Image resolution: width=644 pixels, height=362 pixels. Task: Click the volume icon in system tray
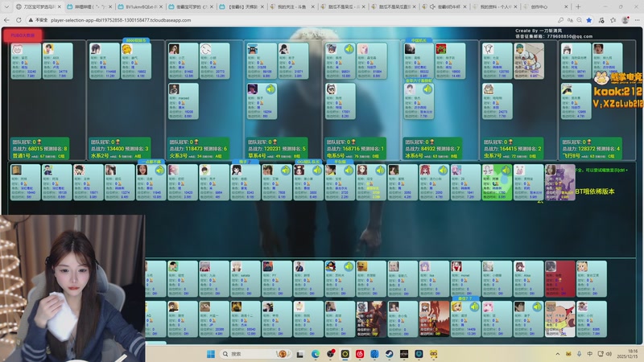[x=609, y=354]
